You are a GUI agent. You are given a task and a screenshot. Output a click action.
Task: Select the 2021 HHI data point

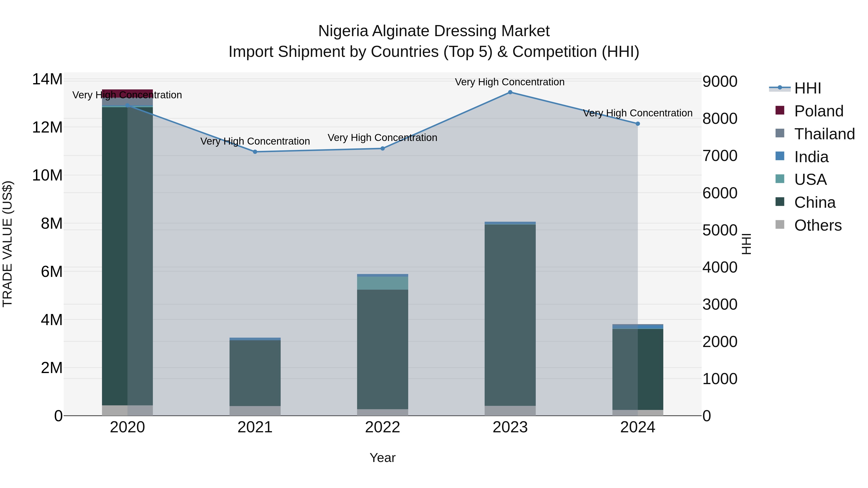click(255, 152)
